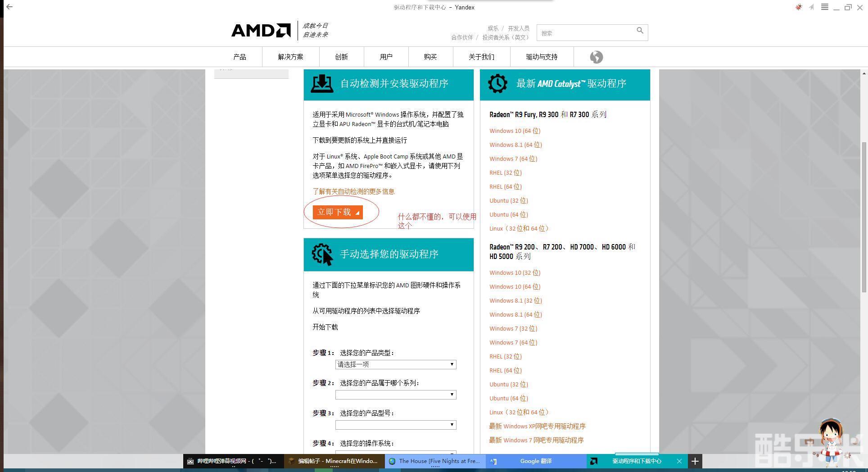
Task: Click the browser back arrow
Action: pyautogui.click(x=9, y=7)
